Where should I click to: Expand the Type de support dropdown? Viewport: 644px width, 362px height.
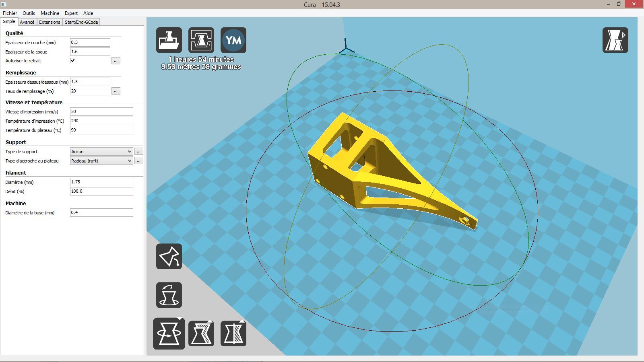(x=101, y=152)
